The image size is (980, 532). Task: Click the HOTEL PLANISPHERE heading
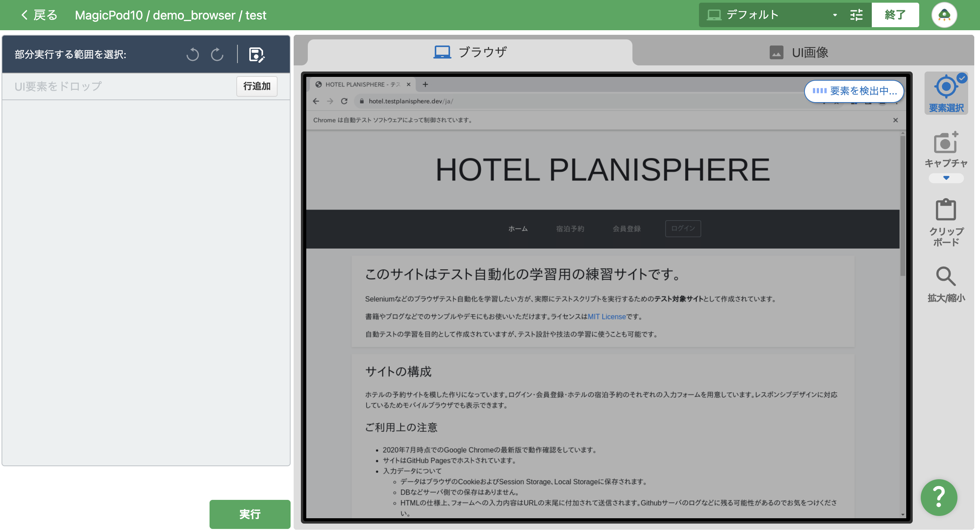pos(603,170)
